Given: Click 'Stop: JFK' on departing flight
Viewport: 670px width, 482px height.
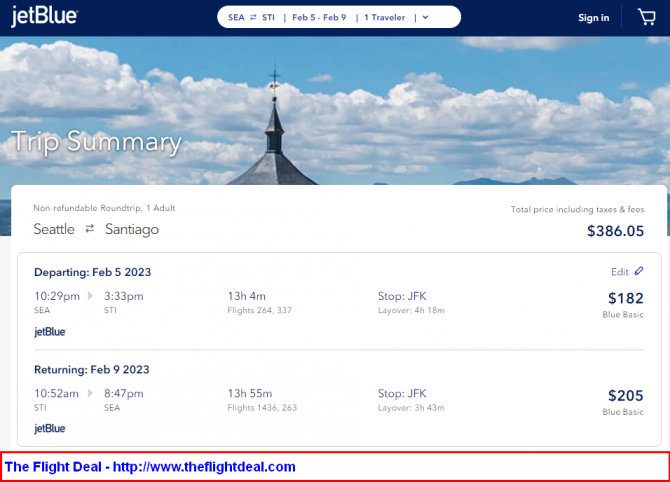Looking at the screenshot, I should pyautogui.click(x=402, y=296).
